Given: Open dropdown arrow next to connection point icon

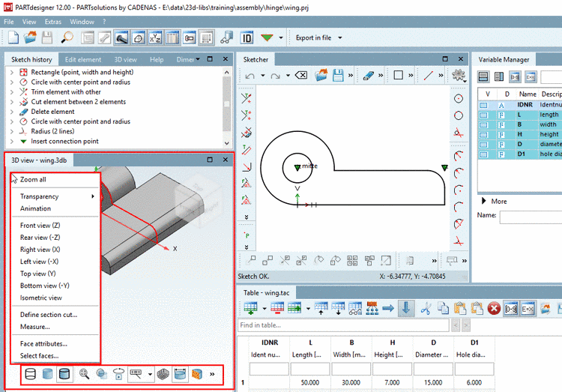Looking at the screenshot, I should coord(281,37).
